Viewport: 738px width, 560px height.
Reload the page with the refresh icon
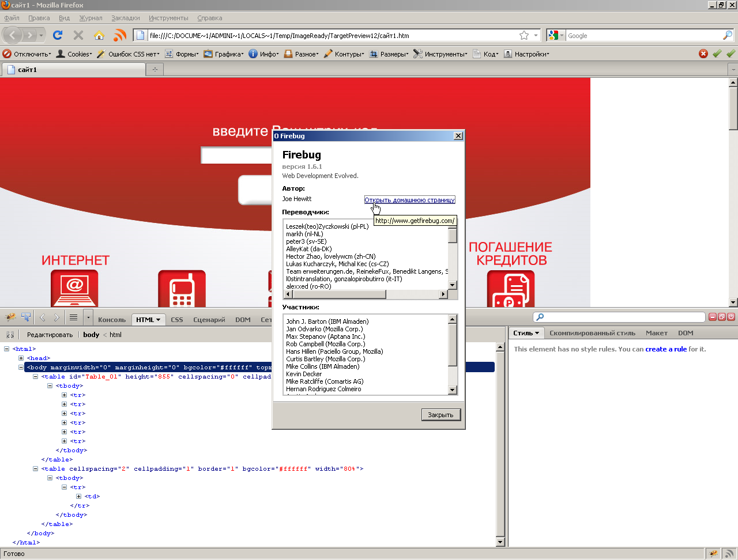point(58,36)
